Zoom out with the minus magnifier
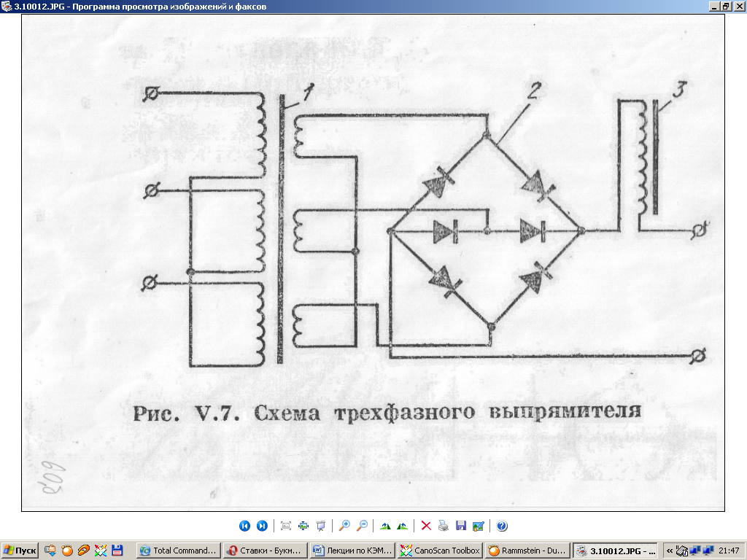 [362, 526]
